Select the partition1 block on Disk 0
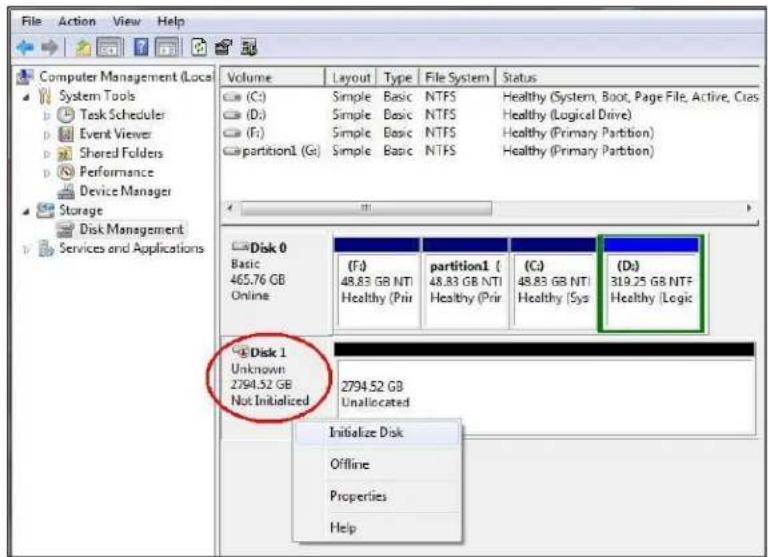The image size is (768, 557). coord(465,283)
